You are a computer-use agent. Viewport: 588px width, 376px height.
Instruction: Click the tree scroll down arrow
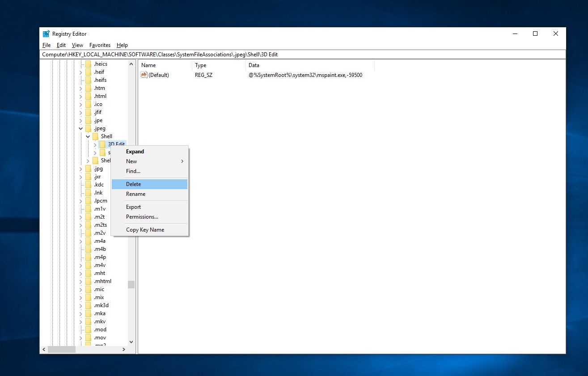(131, 342)
